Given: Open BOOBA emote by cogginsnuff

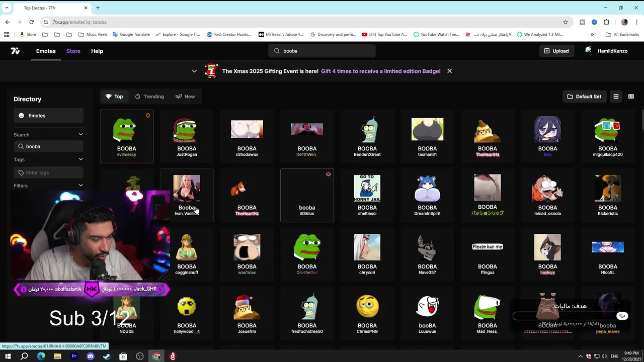Looking at the screenshot, I should [187, 254].
